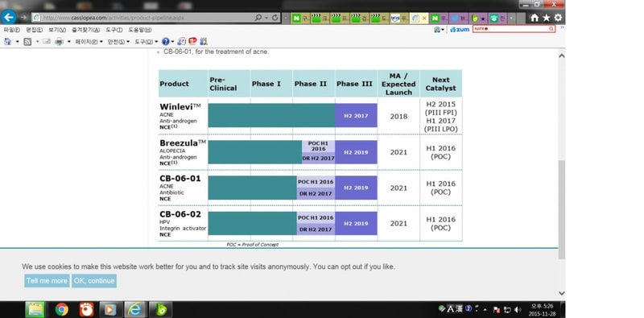
Task: Switch to the Twitter bird tab
Action: (x=459, y=18)
